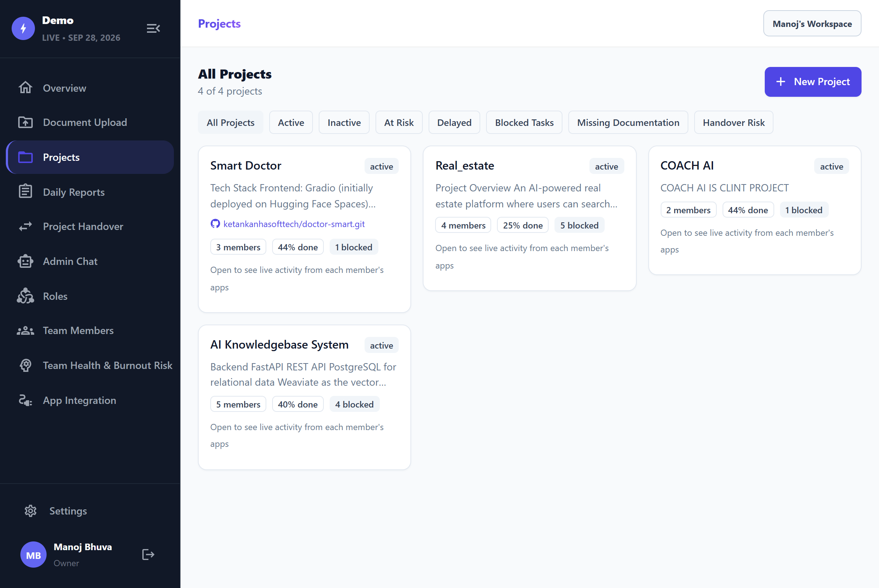Click the 2 members badge on COACH AI
The width and height of the screenshot is (879, 588).
coord(688,210)
